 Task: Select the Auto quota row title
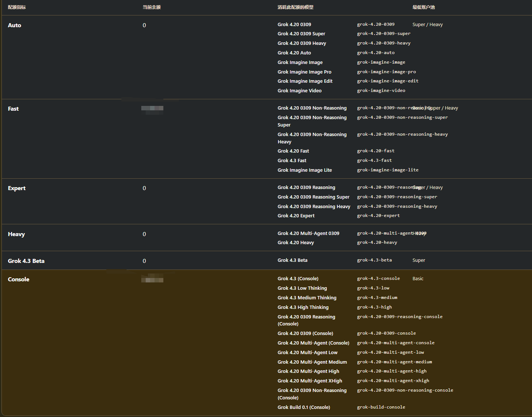(x=14, y=25)
